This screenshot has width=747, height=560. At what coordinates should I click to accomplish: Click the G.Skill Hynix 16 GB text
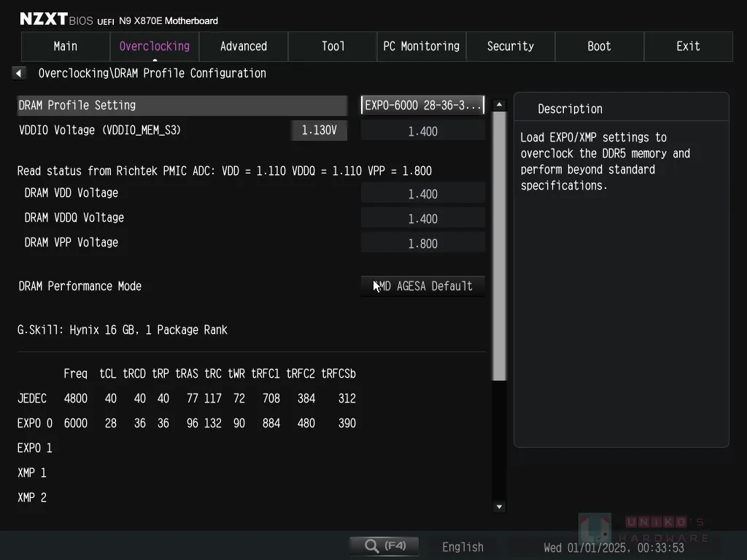[123, 330]
